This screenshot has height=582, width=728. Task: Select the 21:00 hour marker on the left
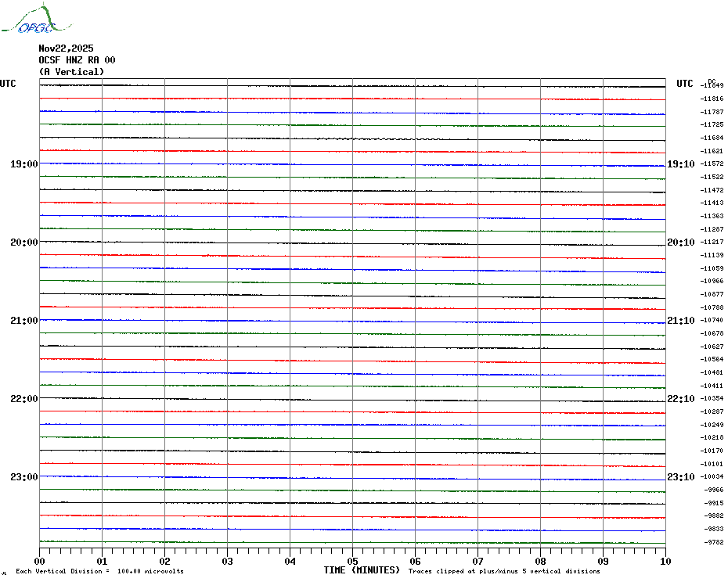(23, 321)
